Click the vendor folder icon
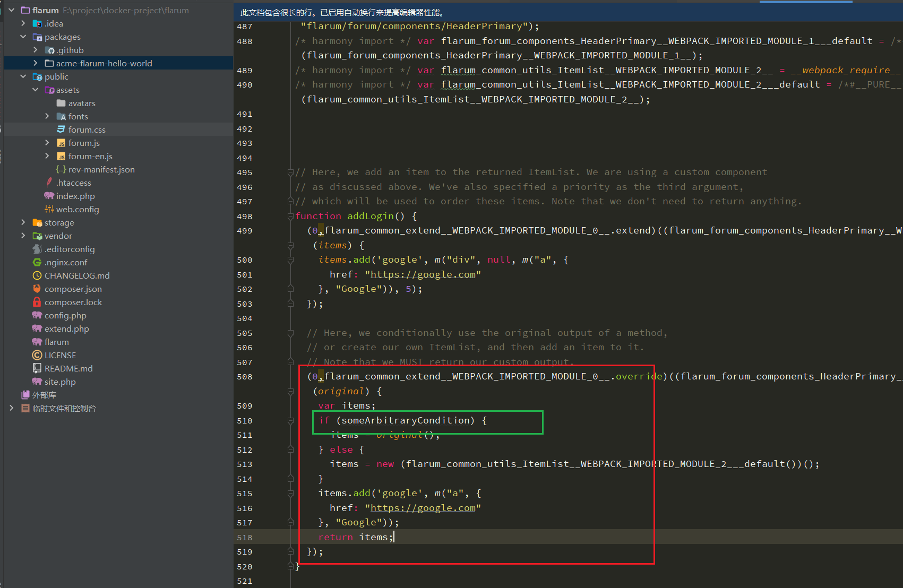This screenshot has height=588, width=903. pos(37,236)
